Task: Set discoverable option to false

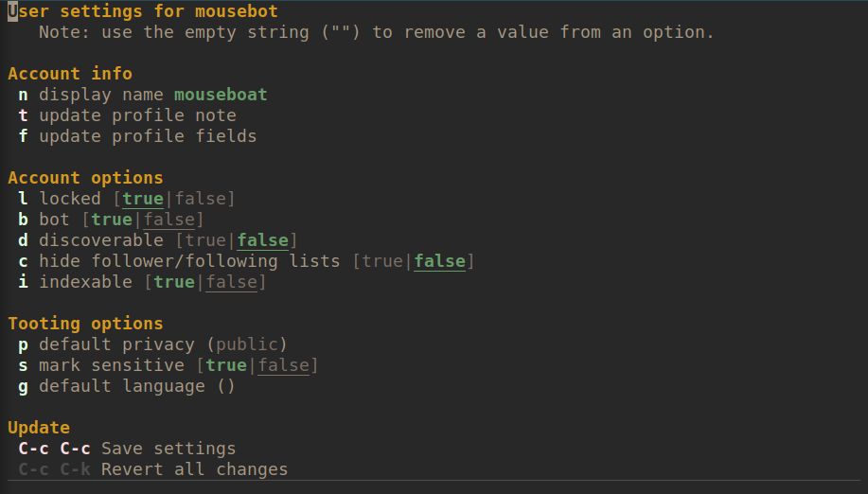Action: (262, 240)
